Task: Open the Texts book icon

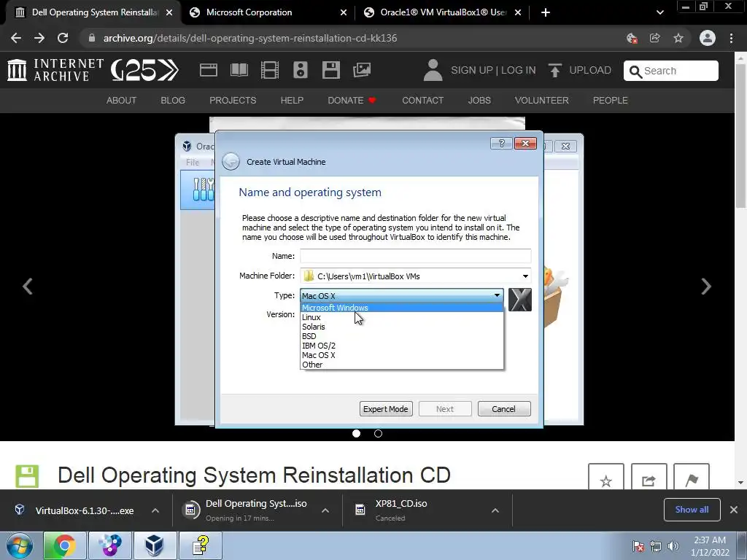Action: click(x=239, y=70)
